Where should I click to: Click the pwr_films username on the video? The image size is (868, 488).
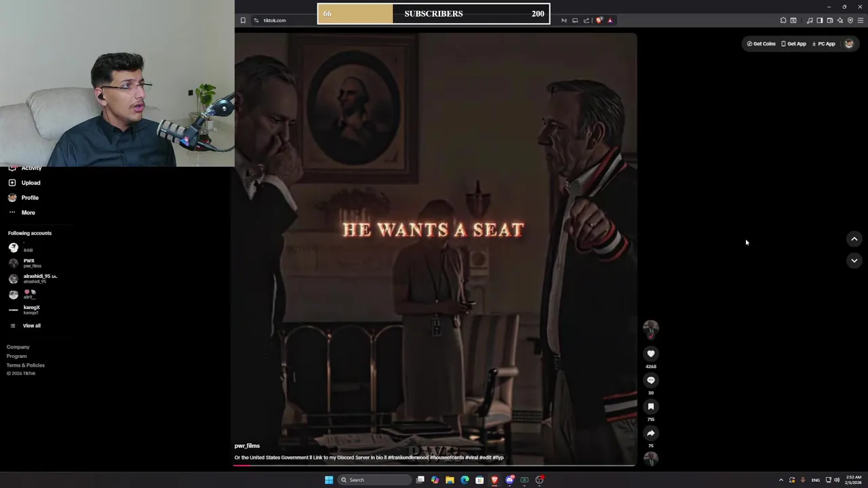point(247,446)
